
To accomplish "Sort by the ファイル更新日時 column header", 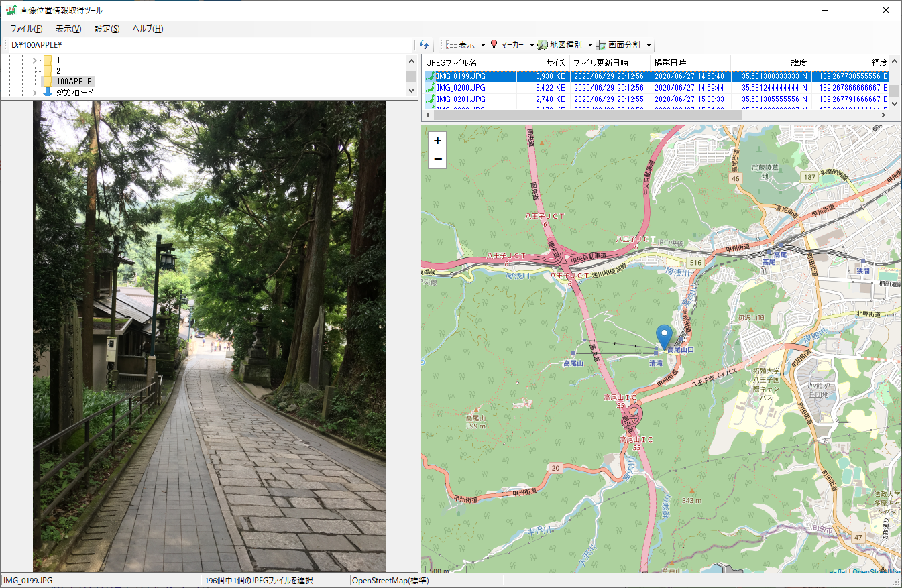I will [610, 63].
